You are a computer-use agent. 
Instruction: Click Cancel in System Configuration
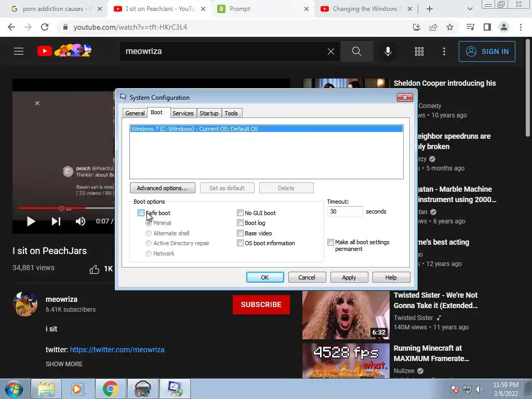coord(307,277)
